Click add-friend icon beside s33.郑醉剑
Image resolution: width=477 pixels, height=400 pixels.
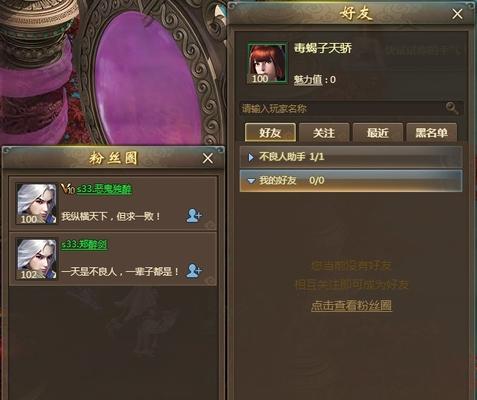point(194,270)
